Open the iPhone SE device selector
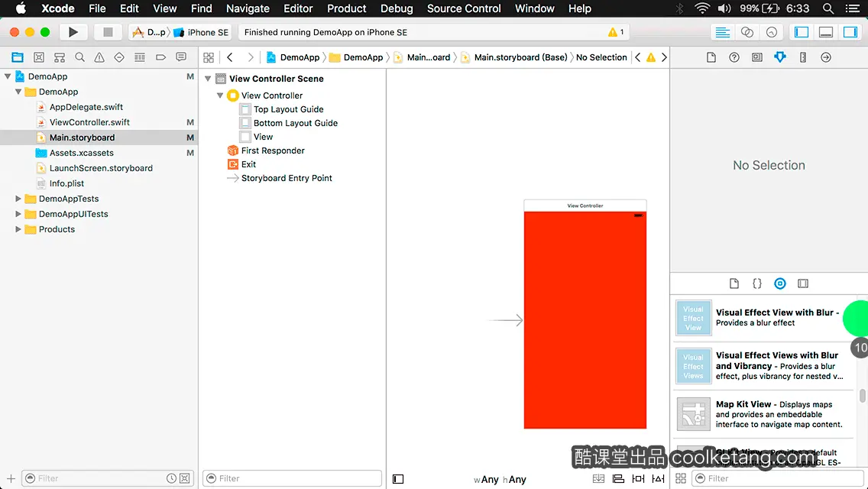This screenshot has width=868, height=489. tap(202, 32)
